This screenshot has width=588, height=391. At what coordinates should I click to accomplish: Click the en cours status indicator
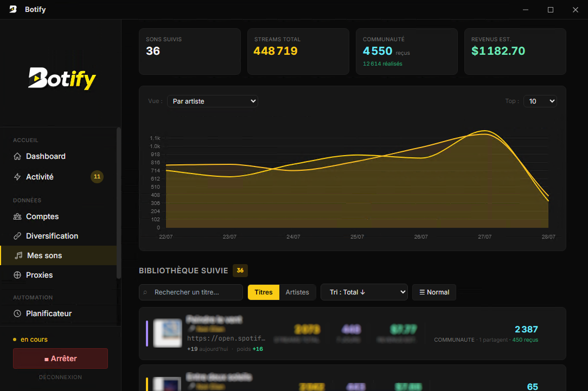(x=30, y=339)
